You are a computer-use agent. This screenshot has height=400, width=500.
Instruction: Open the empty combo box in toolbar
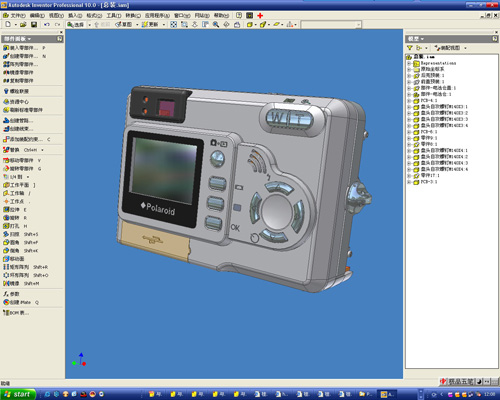(x=331, y=25)
